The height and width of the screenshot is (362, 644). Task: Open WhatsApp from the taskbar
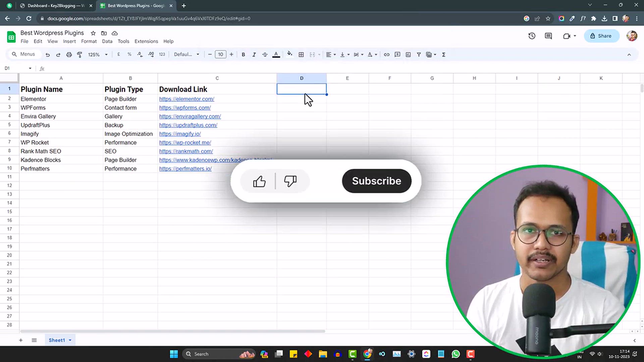pyautogui.click(x=455, y=354)
